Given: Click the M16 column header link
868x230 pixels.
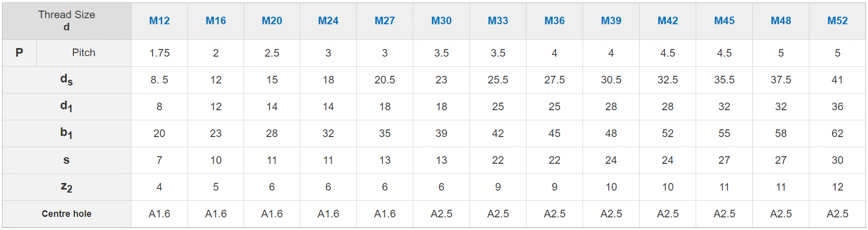Looking at the screenshot, I should pyautogui.click(x=216, y=21).
